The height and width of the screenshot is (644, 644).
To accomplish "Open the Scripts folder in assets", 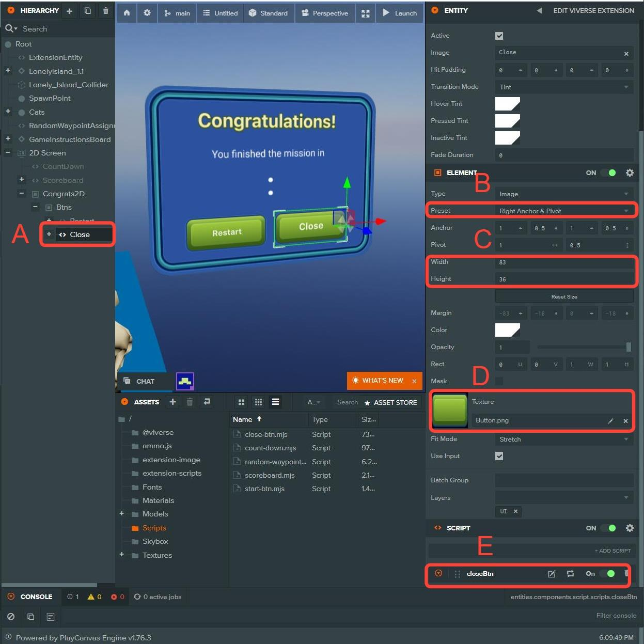I will point(154,528).
